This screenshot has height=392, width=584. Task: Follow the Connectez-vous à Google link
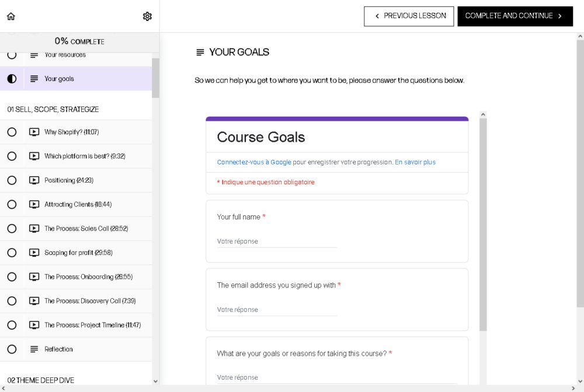tap(254, 162)
